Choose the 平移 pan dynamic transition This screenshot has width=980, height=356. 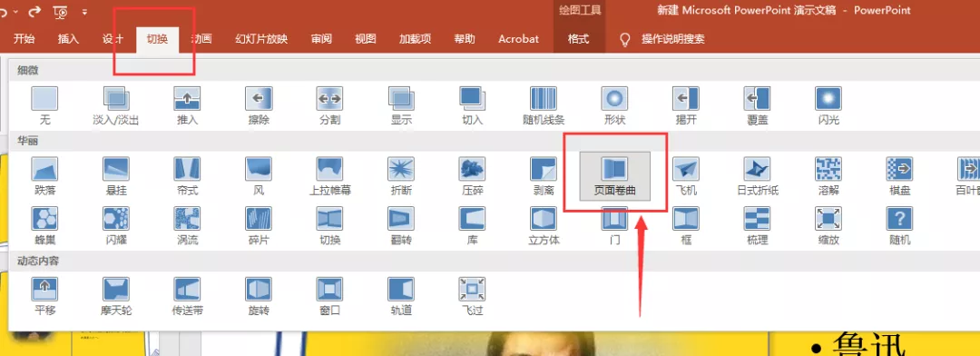coord(44,297)
